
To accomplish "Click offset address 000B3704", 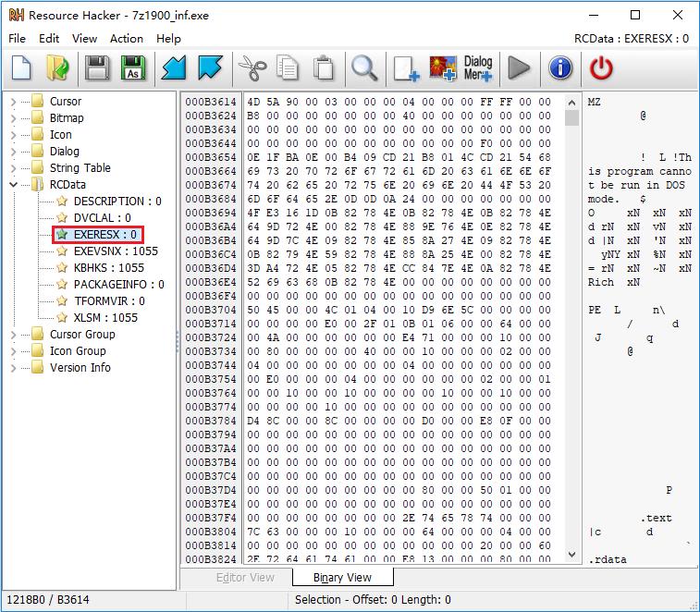I will click(x=211, y=310).
